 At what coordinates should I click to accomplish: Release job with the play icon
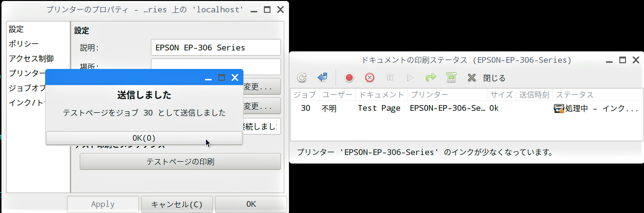410,77
